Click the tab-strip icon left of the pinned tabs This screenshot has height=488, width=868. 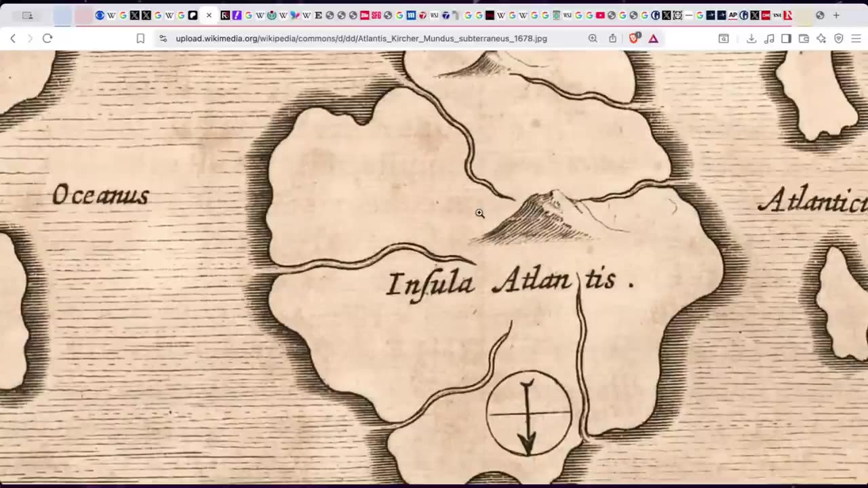27,15
